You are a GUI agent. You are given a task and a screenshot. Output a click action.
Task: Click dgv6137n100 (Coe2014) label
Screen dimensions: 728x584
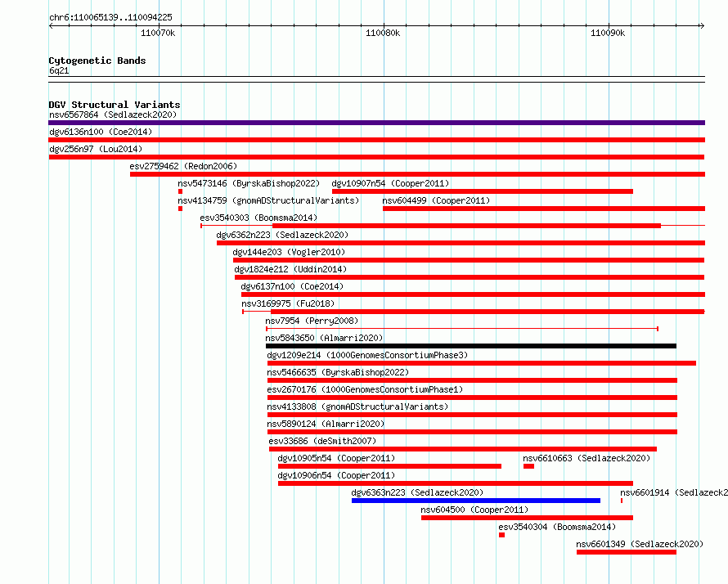coord(292,286)
